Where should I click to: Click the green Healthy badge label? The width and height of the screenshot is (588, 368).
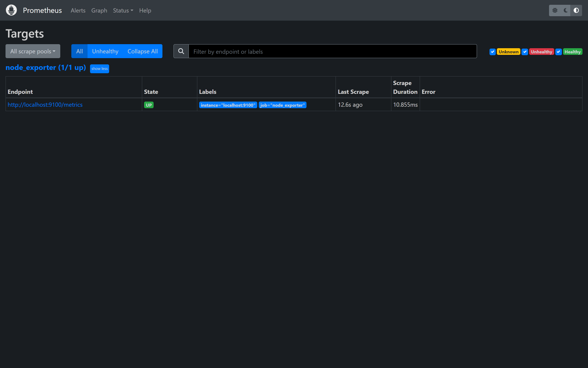573,52
